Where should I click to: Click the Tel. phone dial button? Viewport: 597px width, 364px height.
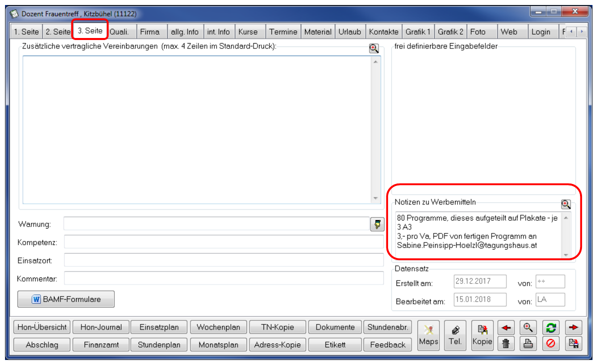pos(455,335)
